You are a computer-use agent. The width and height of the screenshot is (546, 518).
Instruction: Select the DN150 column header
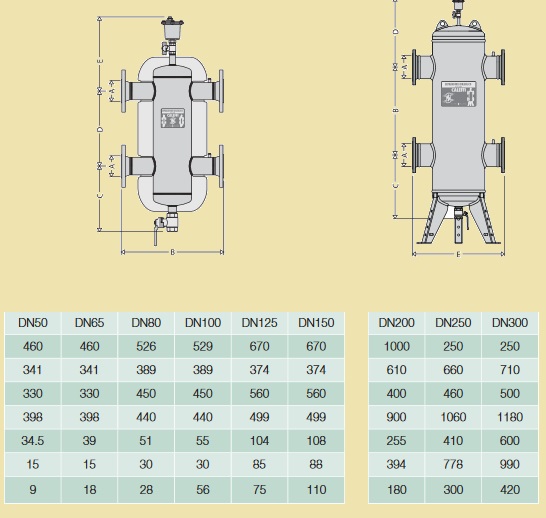click(316, 323)
